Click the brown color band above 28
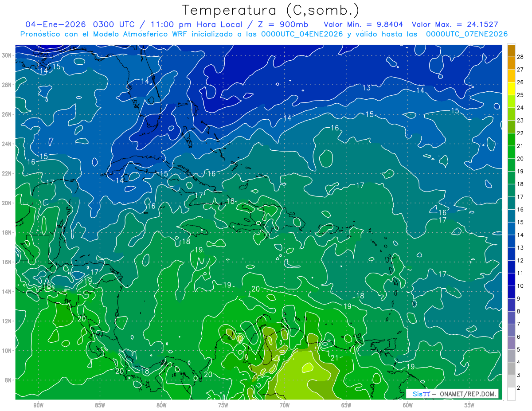 click(512, 51)
